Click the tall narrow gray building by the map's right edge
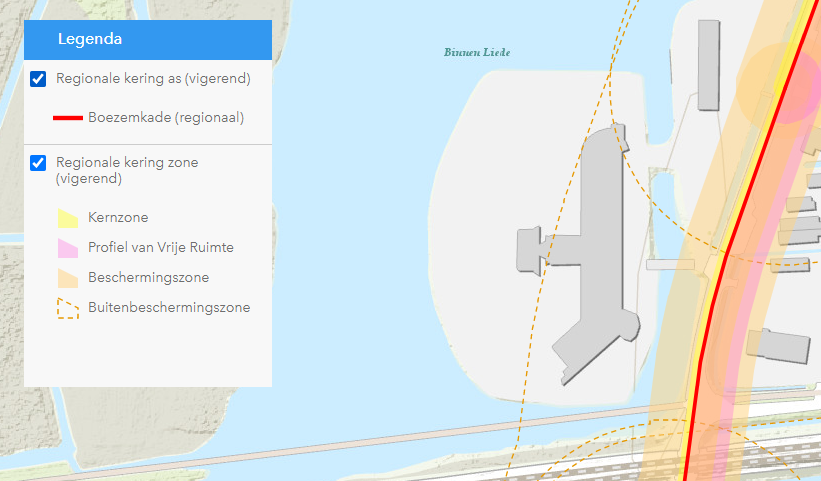The width and height of the screenshot is (821, 481). (x=708, y=65)
